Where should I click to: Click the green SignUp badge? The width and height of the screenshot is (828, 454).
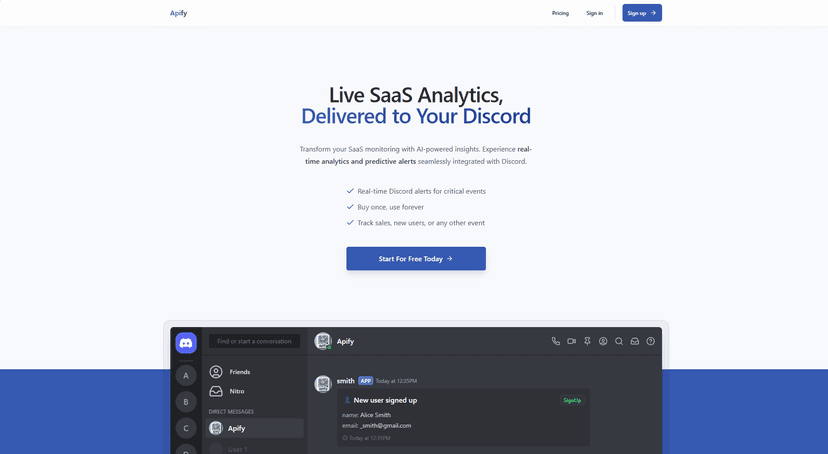coord(572,400)
